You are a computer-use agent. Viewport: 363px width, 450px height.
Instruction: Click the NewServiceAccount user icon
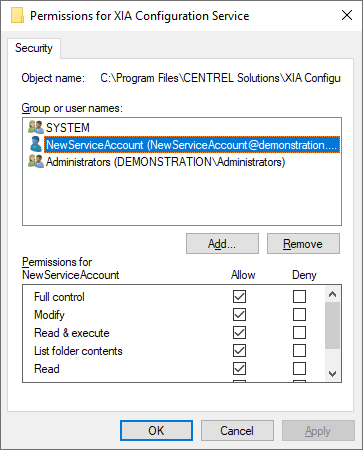[36, 144]
